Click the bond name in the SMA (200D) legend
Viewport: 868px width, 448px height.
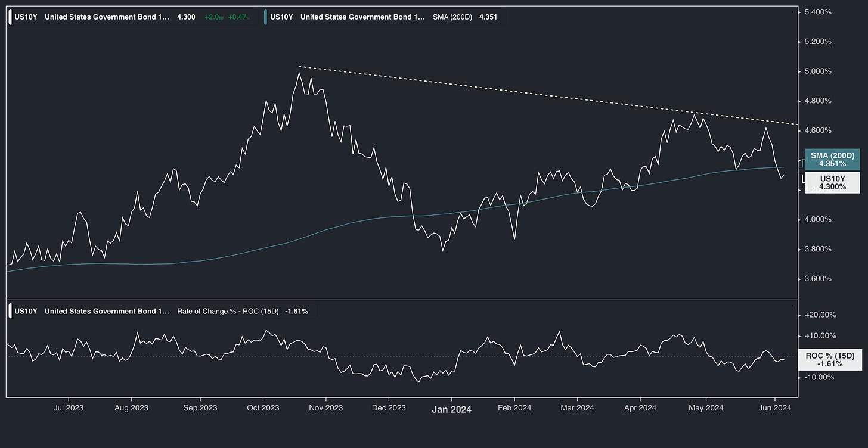[363, 17]
